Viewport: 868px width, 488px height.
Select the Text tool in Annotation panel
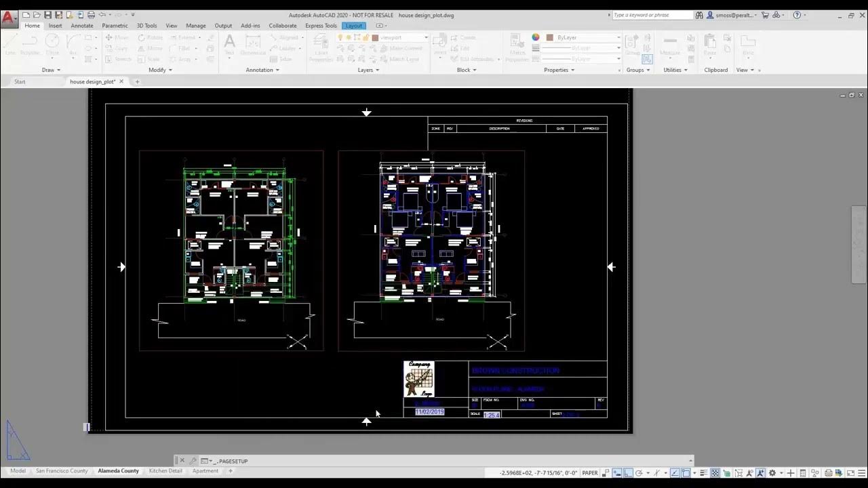click(x=229, y=45)
